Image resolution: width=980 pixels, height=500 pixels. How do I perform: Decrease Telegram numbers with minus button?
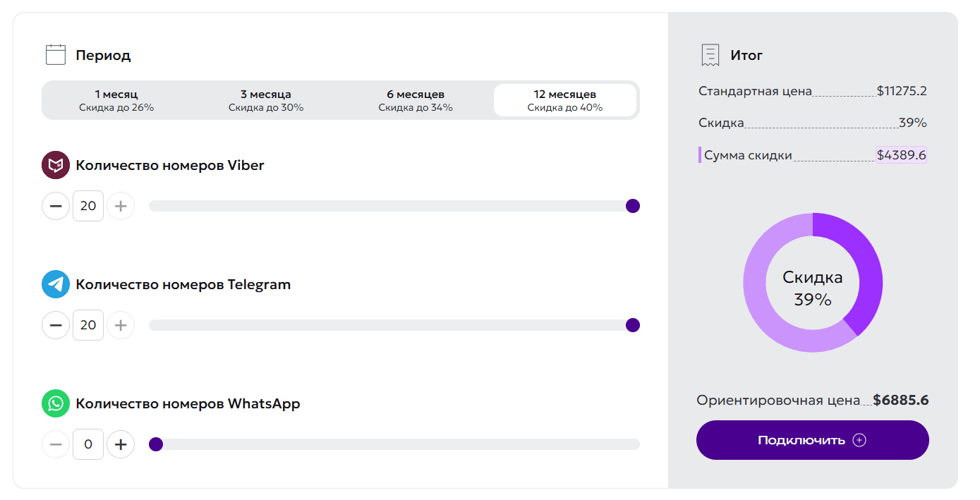56,325
